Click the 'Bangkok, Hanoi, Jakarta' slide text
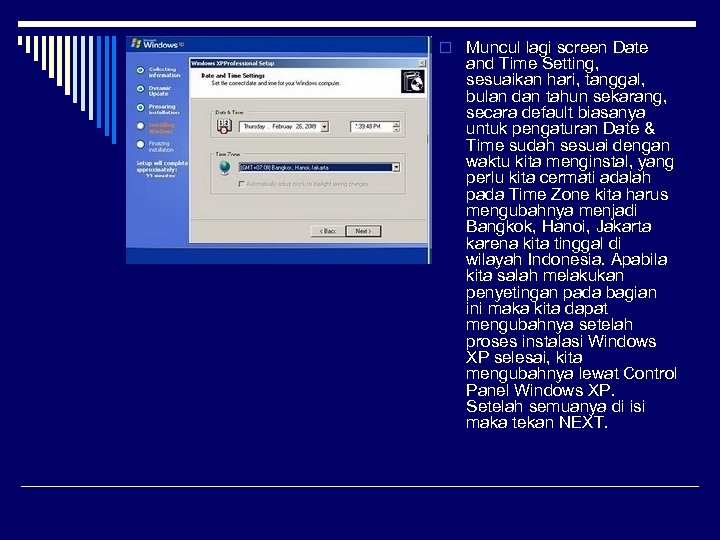Image resolution: width=720 pixels, height=540 pixels. coord(558,227)
